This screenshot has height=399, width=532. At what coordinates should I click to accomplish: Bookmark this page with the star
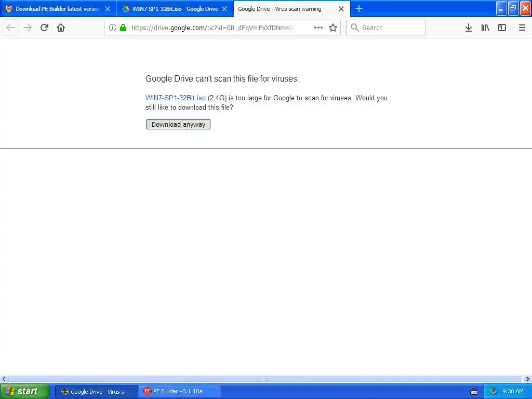333,28
